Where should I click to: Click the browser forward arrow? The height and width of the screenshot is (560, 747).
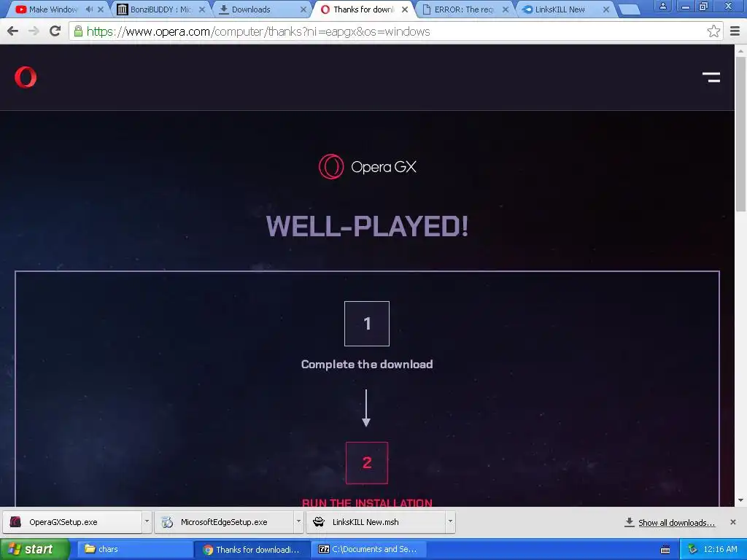(34, 31)
